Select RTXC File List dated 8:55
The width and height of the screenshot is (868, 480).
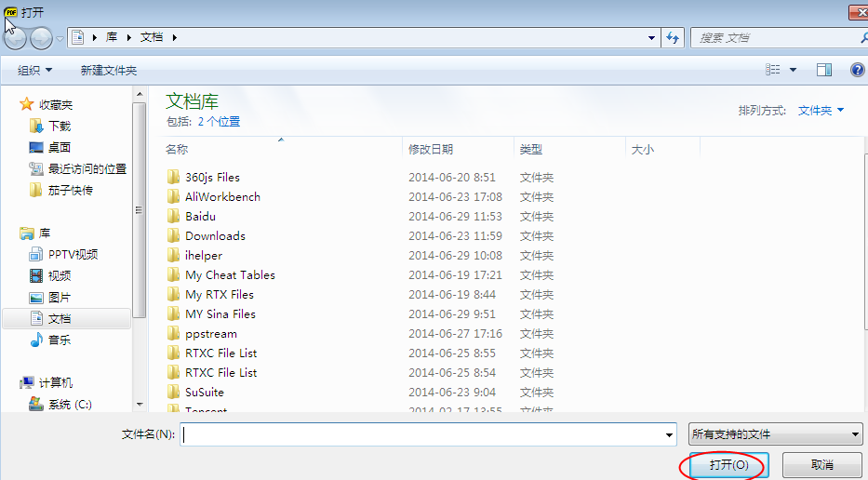pyautogui.click(x=220, y=353)
